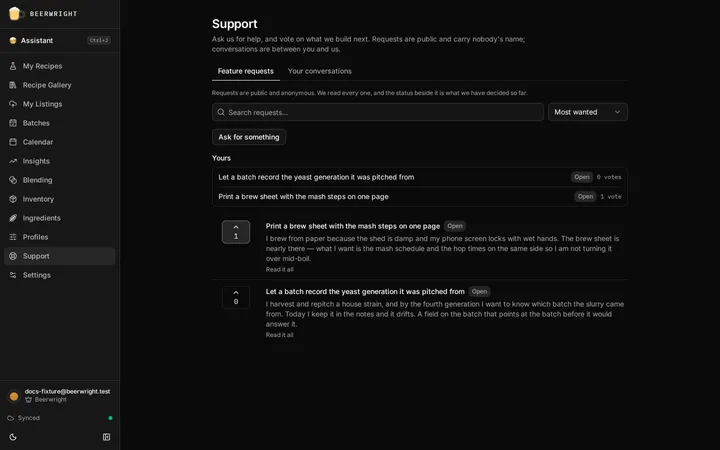Click the yeast generation request title
Image resolution: width=720 pixels, height=450 pixels.
coord(365,292)
